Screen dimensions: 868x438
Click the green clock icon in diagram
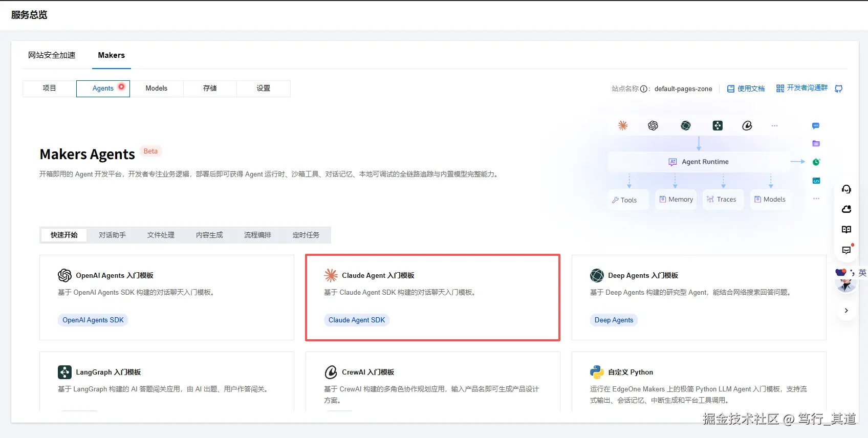pyautogui.click(x=816, y=162)
